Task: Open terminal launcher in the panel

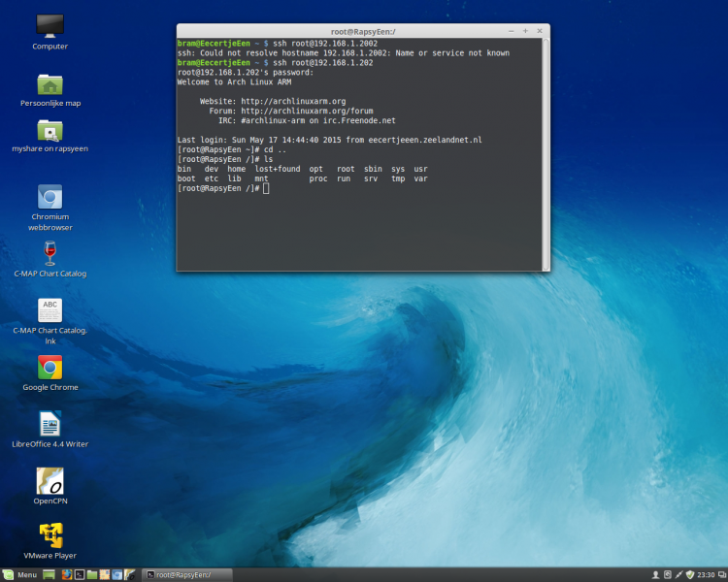Action: 80,575
